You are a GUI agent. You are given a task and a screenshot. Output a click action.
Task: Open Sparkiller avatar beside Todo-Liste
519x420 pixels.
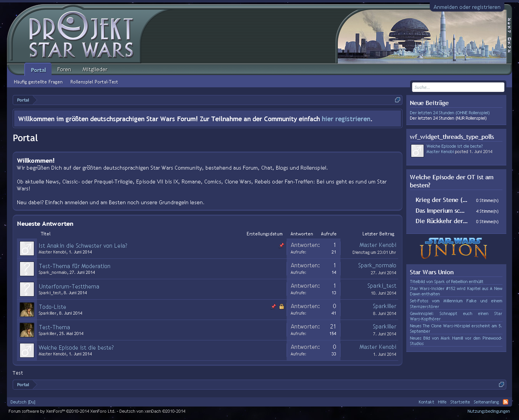27,310
